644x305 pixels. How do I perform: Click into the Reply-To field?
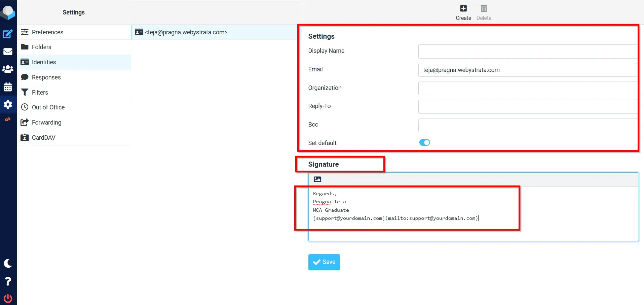click(x=528, y=107)
